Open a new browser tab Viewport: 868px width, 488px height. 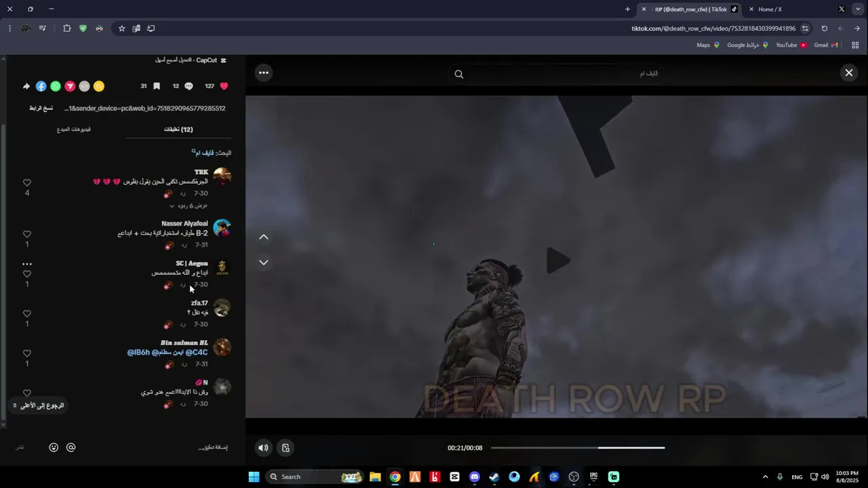pos(627,9)
